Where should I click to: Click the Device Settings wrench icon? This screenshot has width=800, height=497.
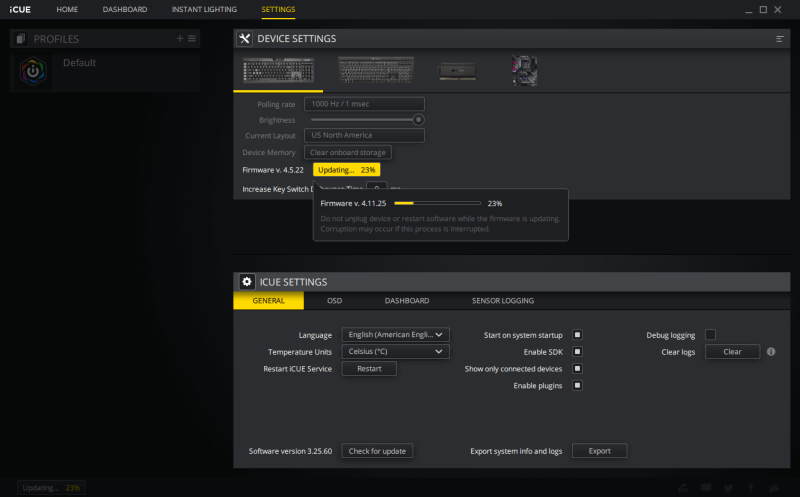coord(244,38)
